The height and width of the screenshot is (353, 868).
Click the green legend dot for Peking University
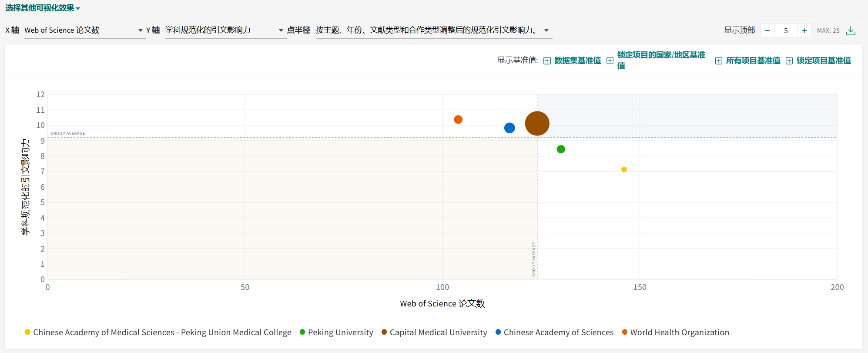tap(302, 332)
